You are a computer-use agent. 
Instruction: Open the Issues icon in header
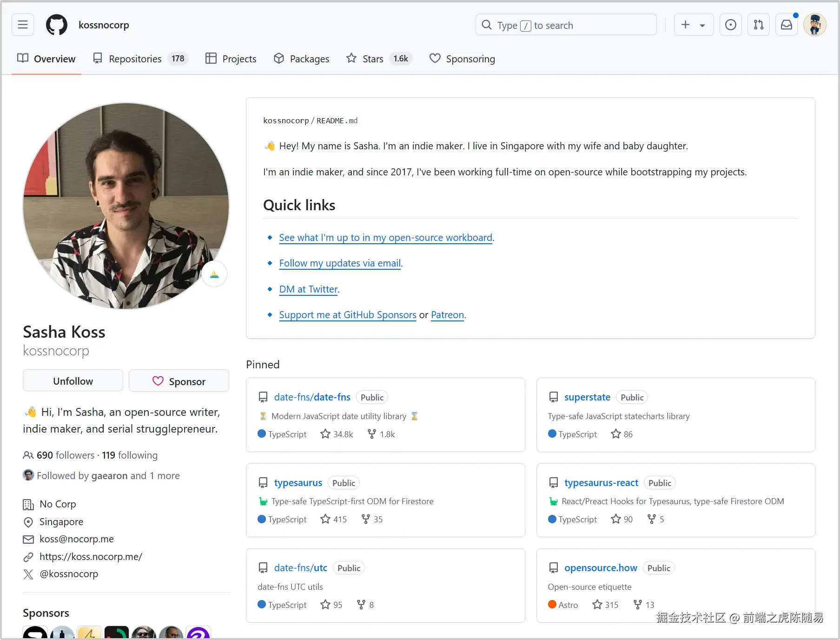[x=730, y=25]
